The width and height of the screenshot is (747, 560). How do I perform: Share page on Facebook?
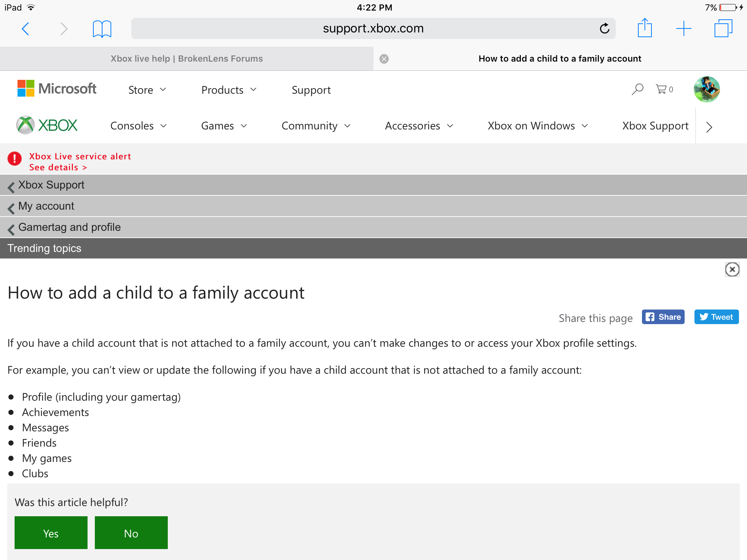663,317
